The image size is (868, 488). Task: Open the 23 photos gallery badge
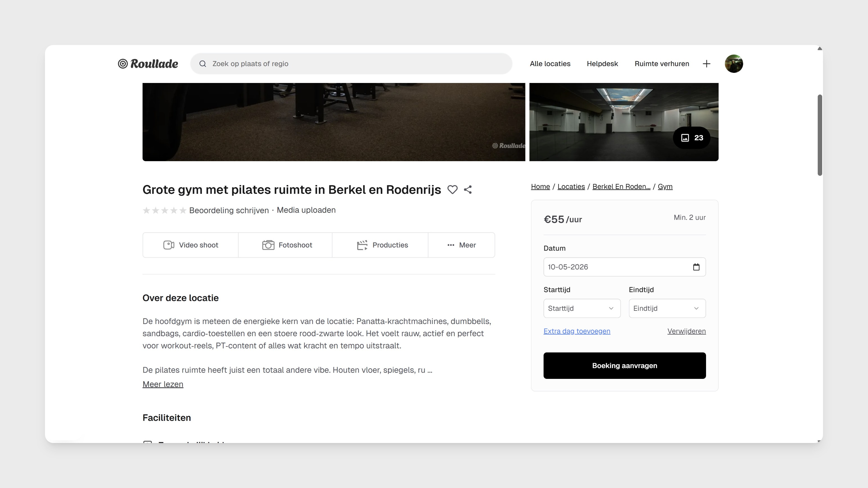coord(691,138)
